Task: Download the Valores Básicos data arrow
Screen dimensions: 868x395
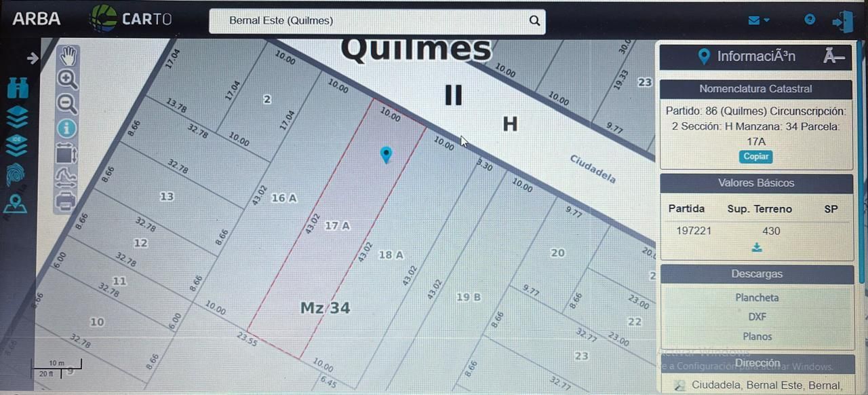Action: (757, 248)
